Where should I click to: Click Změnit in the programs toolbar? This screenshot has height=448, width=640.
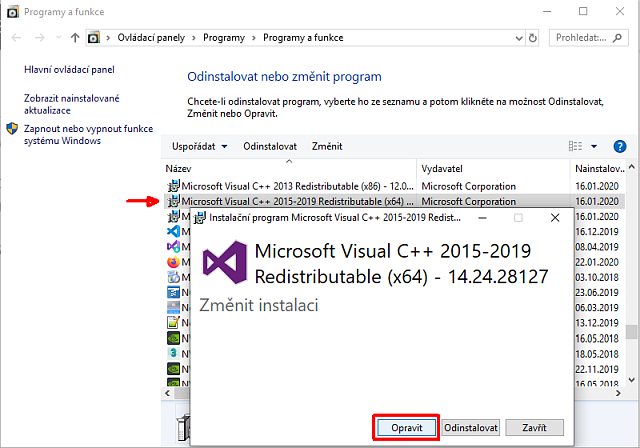click(327, 146)
